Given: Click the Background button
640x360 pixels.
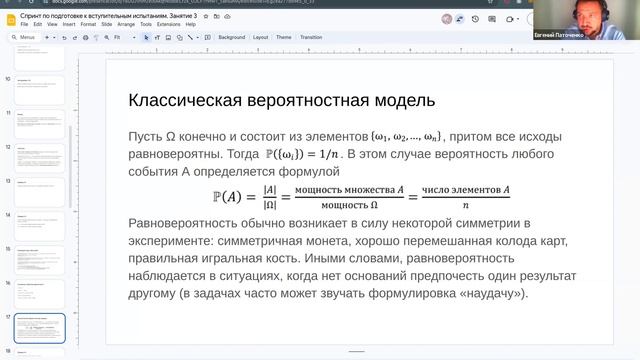Looking at the screenshot, I should pos(231,37).
